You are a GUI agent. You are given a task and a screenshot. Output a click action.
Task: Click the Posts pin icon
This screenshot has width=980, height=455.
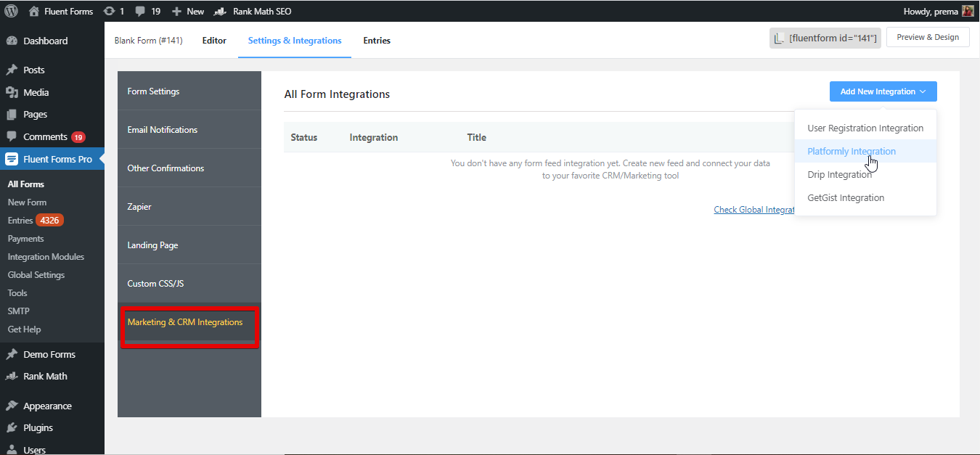(x=12, y=70)
